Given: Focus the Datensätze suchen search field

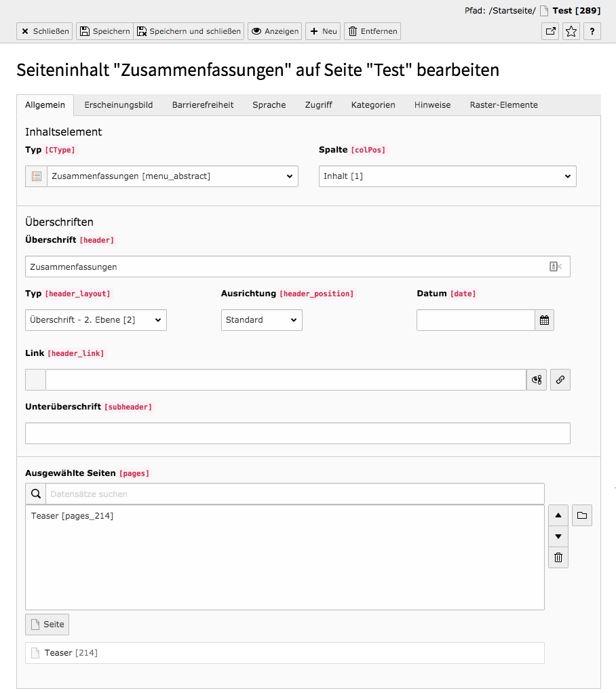Looking at the screenshot, I should (295, 494).
